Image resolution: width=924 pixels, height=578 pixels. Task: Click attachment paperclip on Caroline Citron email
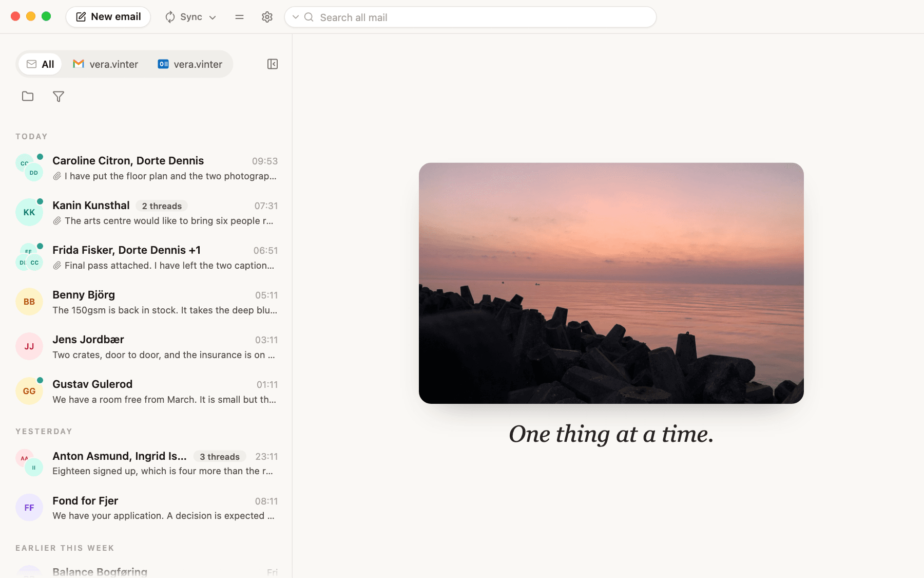57,176
